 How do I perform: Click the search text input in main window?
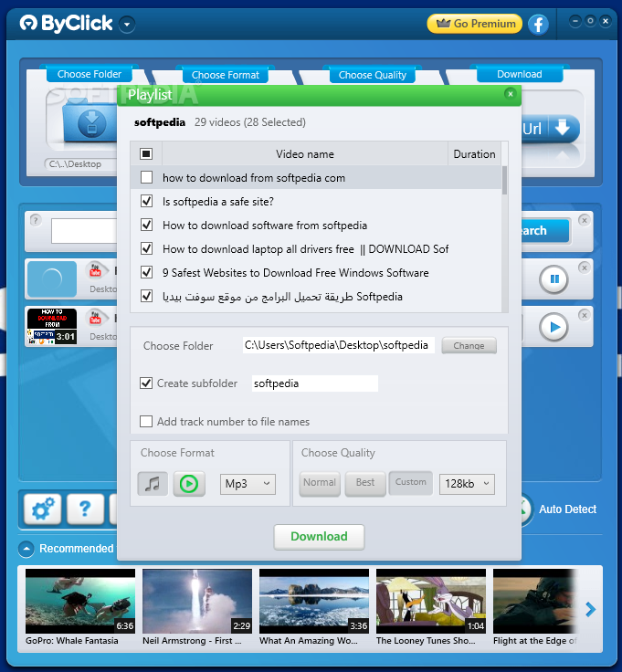(x=84, y=231)
